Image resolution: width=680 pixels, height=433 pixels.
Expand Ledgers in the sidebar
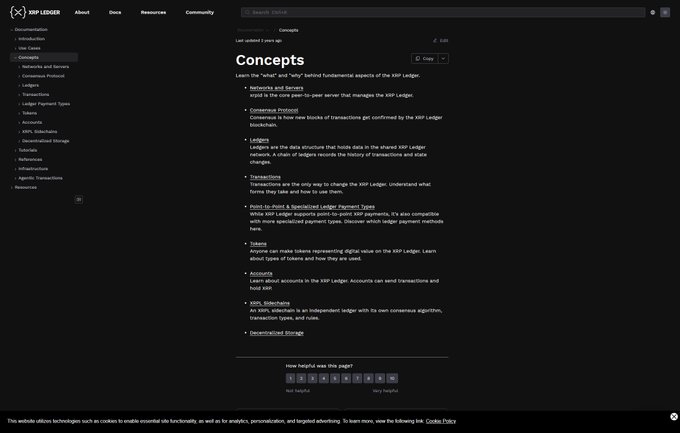(x=30, y=85)
